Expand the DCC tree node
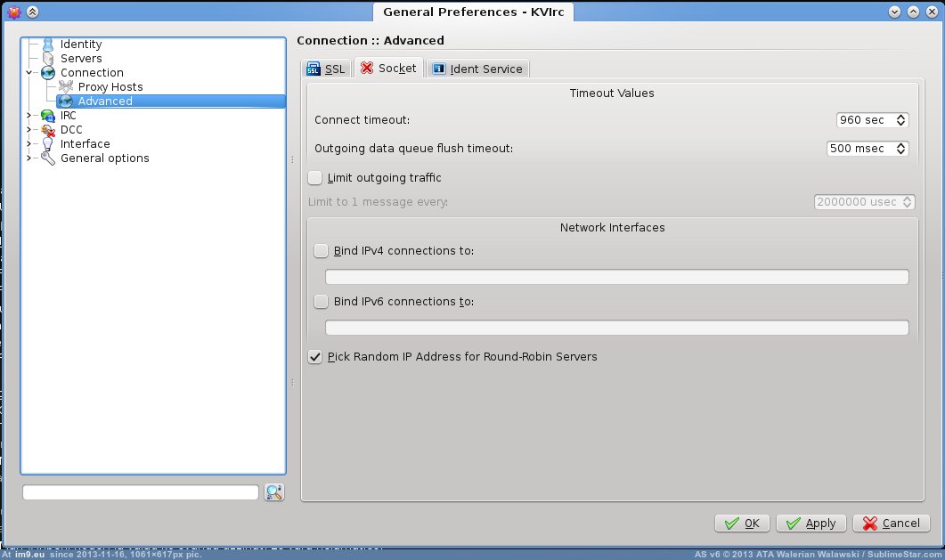 pos(29,129)
